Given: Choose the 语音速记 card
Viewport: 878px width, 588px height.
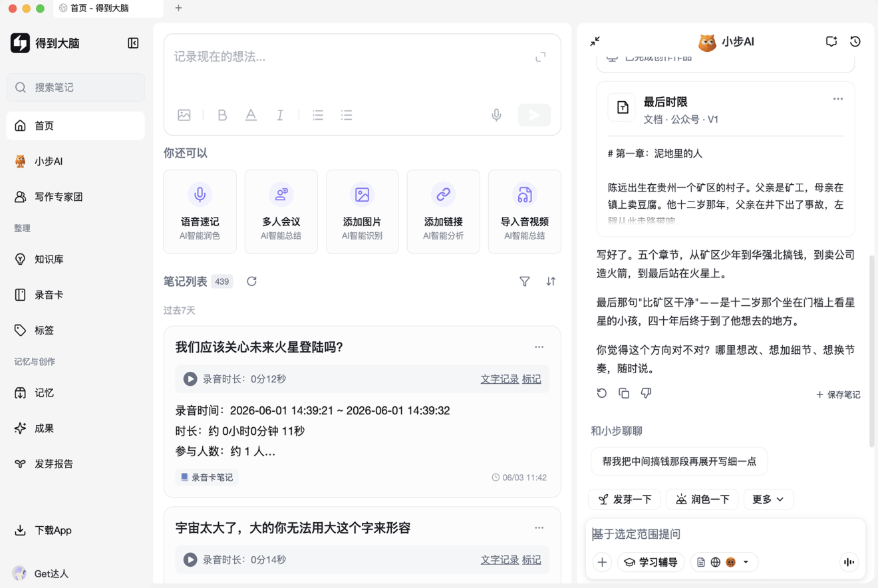Looking at the screenshot, I should click(x=200, y=212).
